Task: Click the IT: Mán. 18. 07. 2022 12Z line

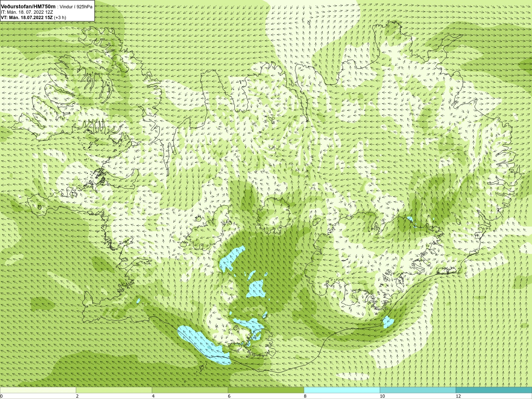Action: pos(27,12)
